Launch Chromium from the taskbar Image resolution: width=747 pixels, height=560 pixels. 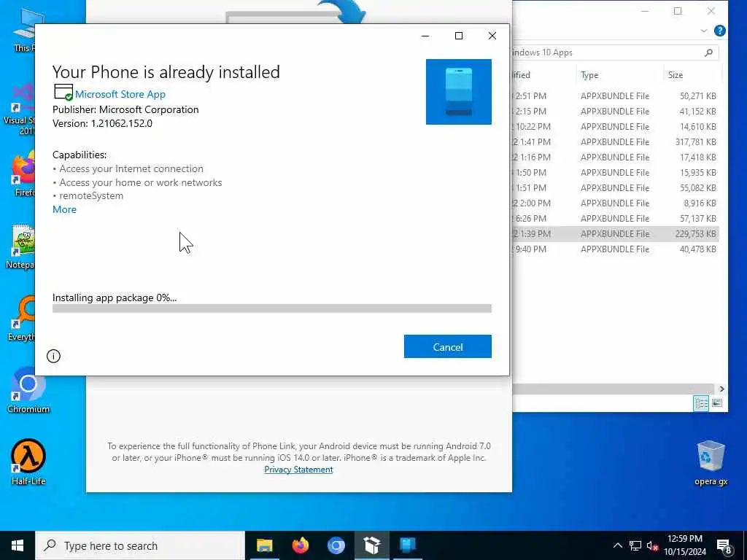pyautogui.click(x=336, y=545)
